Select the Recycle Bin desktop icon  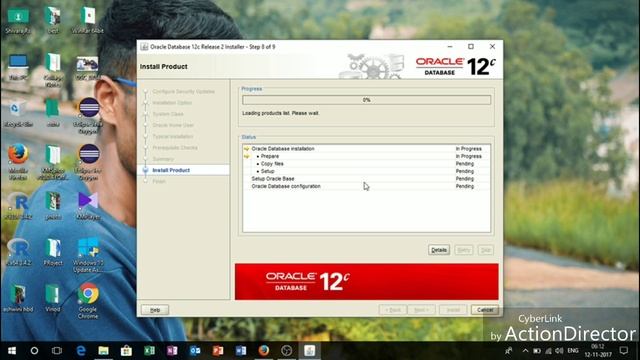click(18, 114)
